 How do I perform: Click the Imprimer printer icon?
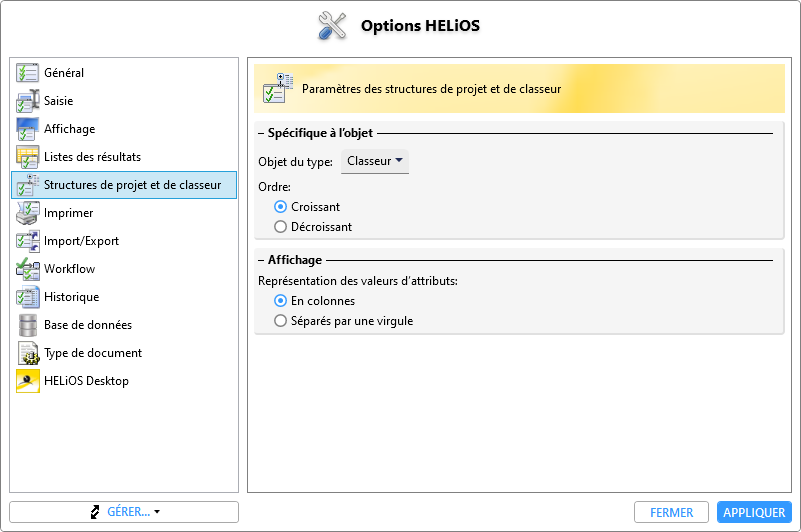tap(27, 213)
